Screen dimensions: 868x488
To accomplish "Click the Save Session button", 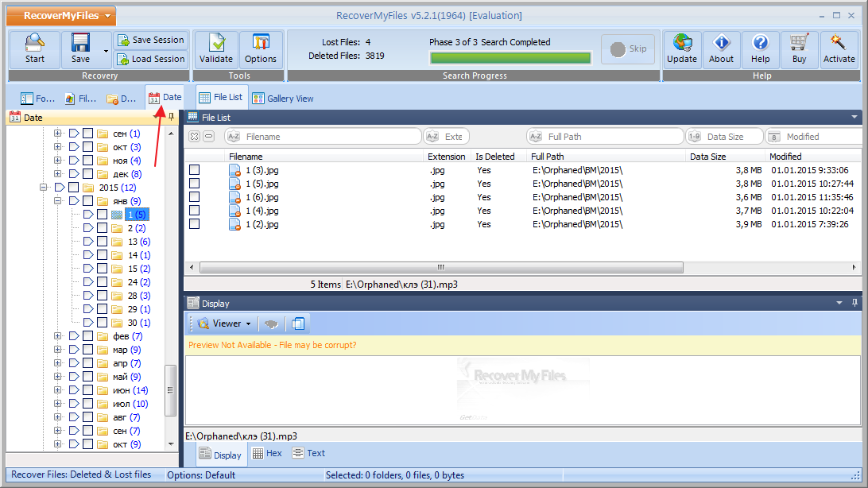I will coord(150,40).
